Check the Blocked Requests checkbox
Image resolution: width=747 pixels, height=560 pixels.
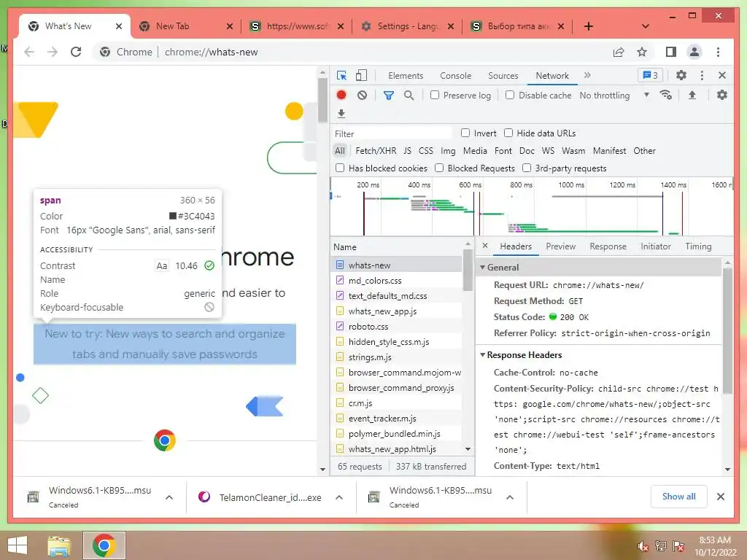tap(439, 168)
